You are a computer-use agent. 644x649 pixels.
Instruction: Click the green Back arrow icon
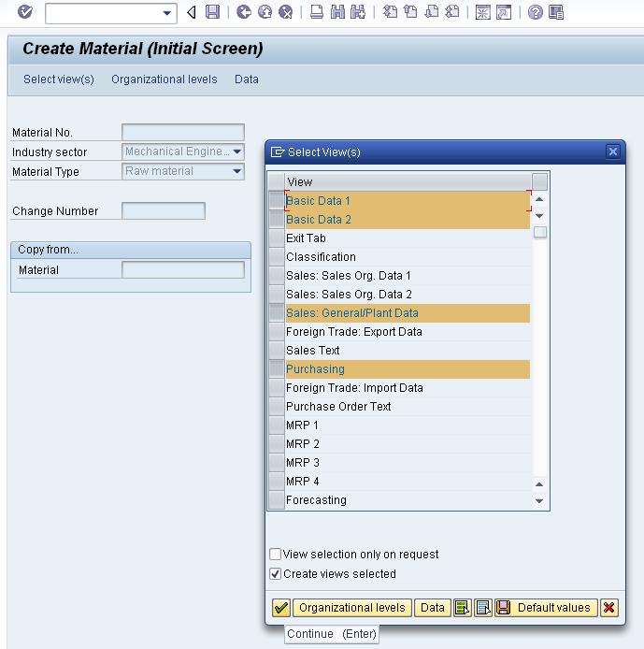pyautogui.click(x=244, y=12)
